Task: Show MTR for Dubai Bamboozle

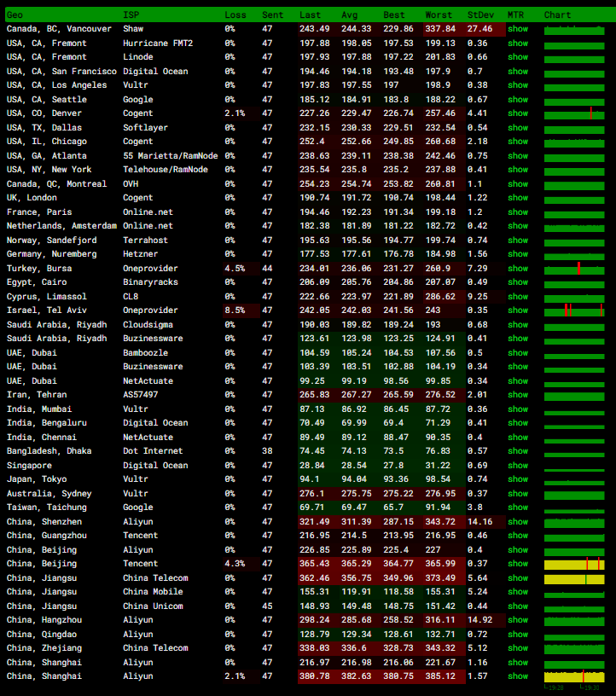Action: pos(518,353)
